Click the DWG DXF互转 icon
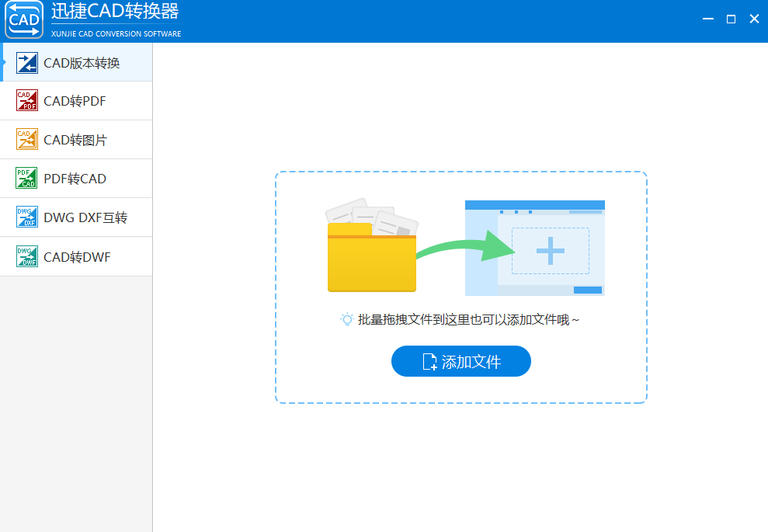This screenshot has height=532, width=768. point(27,217)
